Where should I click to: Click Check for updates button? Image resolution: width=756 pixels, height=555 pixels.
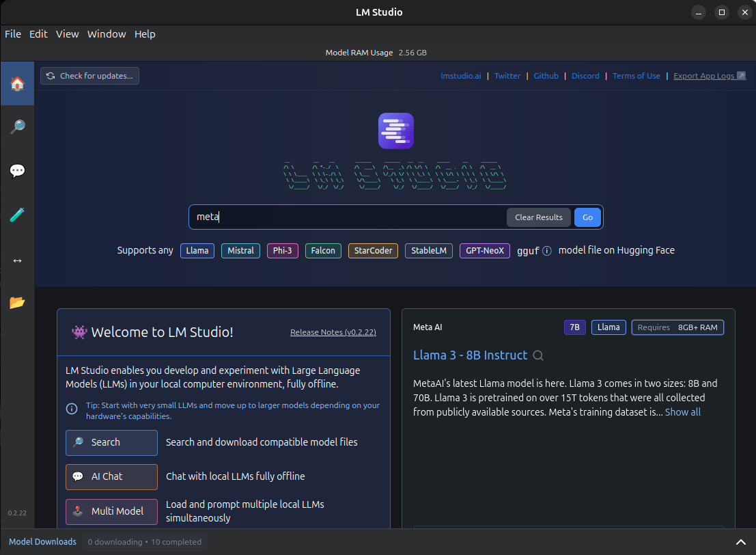point(89,76)
